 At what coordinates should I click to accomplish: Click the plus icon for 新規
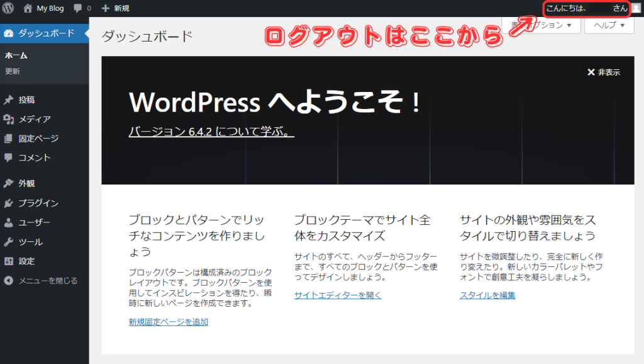click(106, 8)
